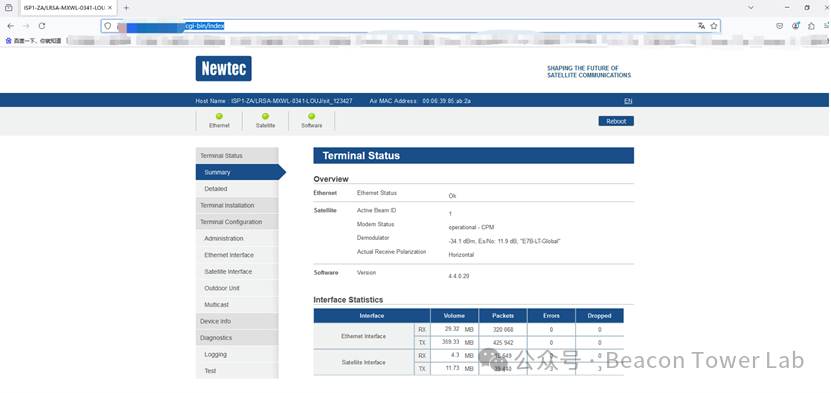
Task: Click the browser Back arrow
Action: coord(11,25)
